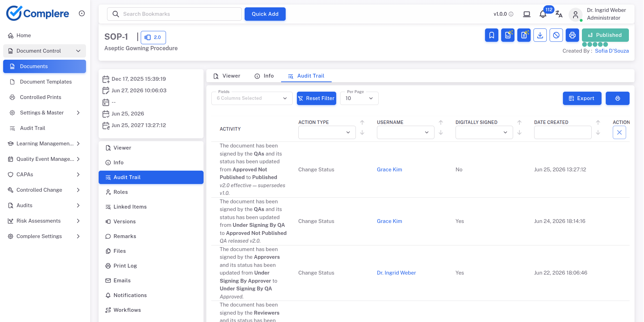Sort Date Created ascending arrow
The height and width of the screenshot is (322, 644).
(x=598, y=123)
